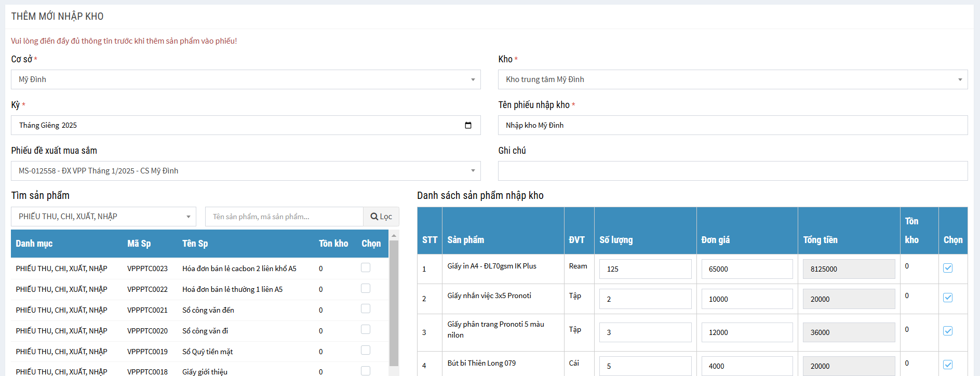Viewport: 980px width, 376px height.
Task: Uncheck Giấy nhắn việc 3x5 Pronoti checkbox
Action: tap(948, 298)
